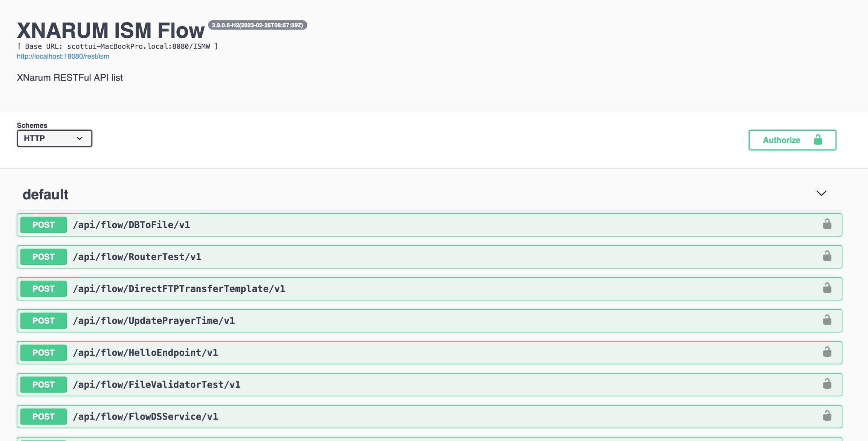Click lock icon on UpdatePrayerTime endpoint

[x=827, y=320]
